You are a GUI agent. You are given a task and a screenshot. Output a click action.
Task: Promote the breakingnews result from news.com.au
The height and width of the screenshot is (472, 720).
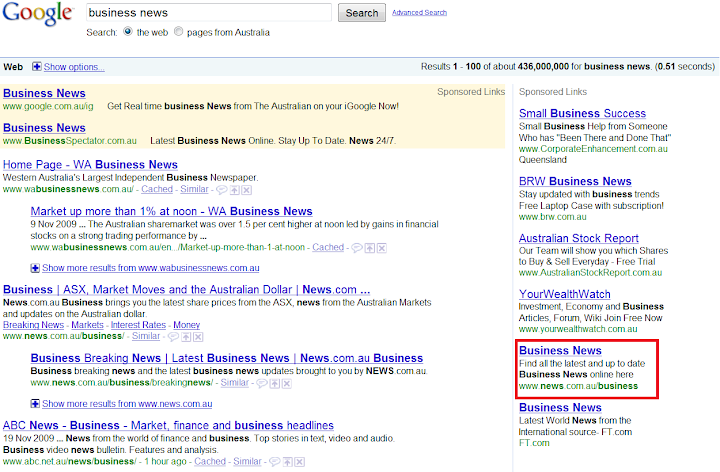click(x=275, y=383)
